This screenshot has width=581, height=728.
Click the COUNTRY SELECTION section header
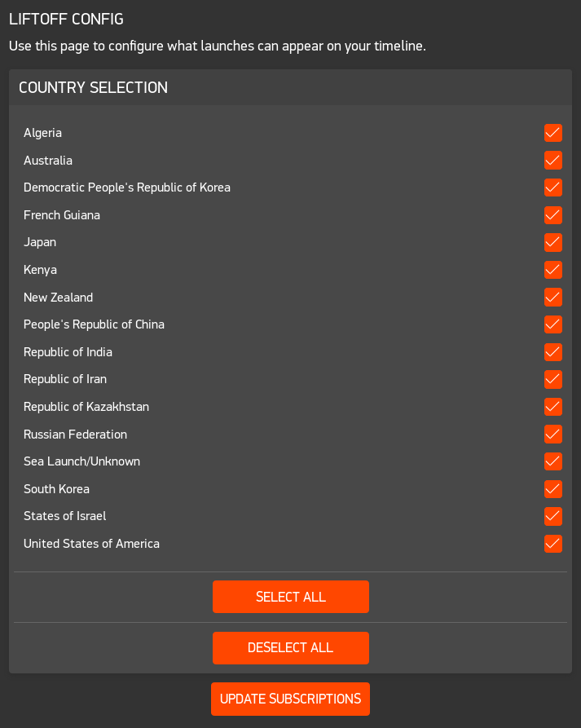click(x=94, y=87)
